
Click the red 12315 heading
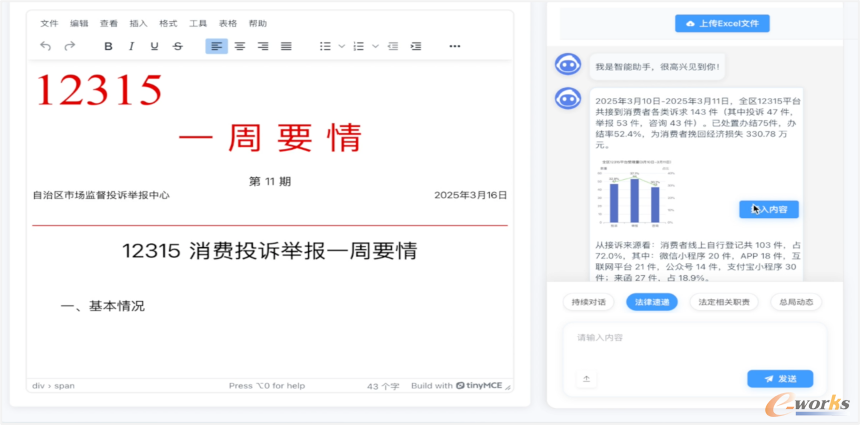click(x=100, y=90)
